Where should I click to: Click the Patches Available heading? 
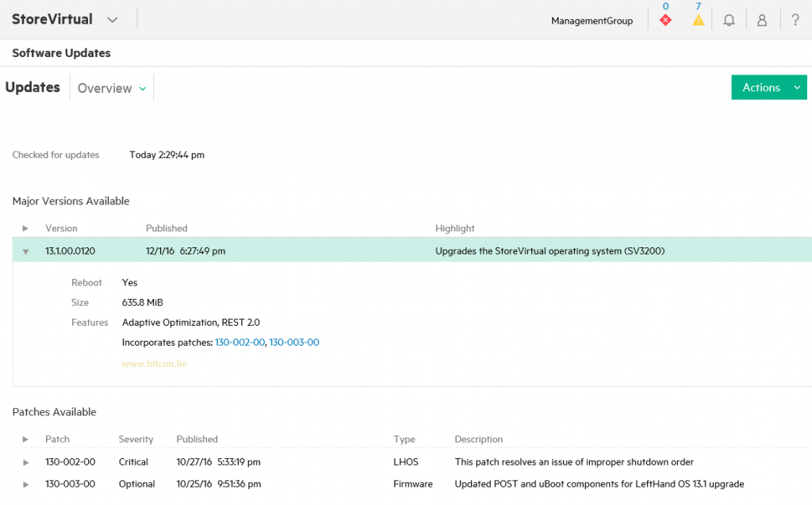click(55, 412)
